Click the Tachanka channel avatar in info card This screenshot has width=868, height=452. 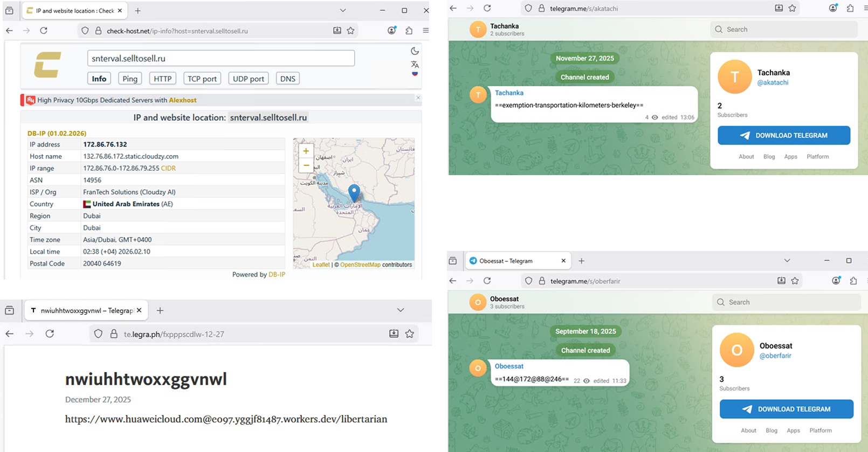pos(734,77)
